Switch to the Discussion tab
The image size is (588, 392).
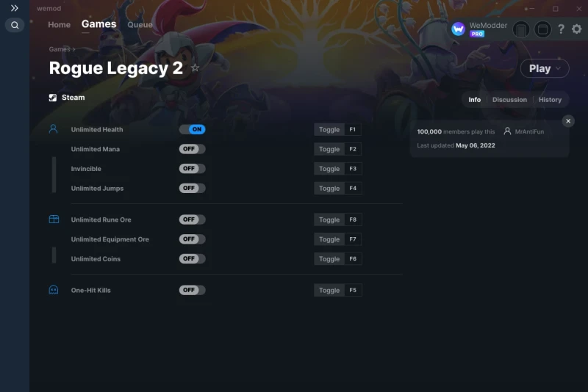[509, 100]
